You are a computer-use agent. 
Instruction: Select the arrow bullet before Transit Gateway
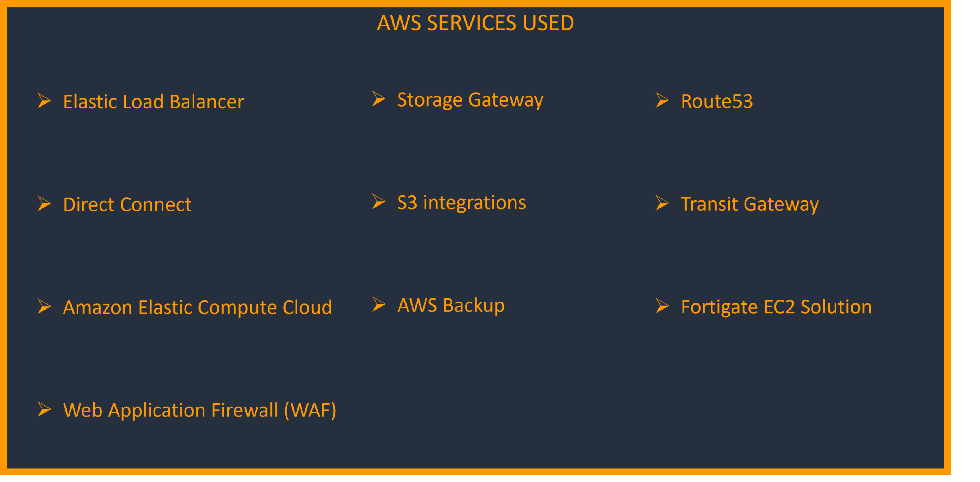pyautogui.click(x=662, y=203)
